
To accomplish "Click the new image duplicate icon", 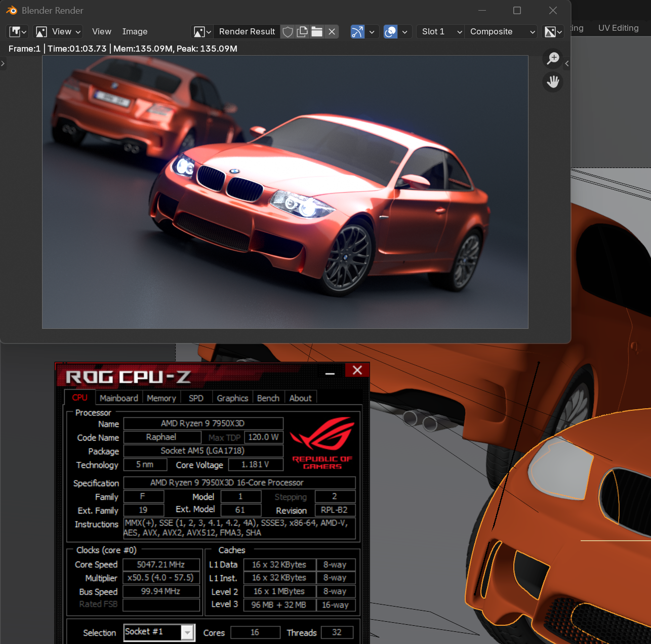I will [302, 31].
